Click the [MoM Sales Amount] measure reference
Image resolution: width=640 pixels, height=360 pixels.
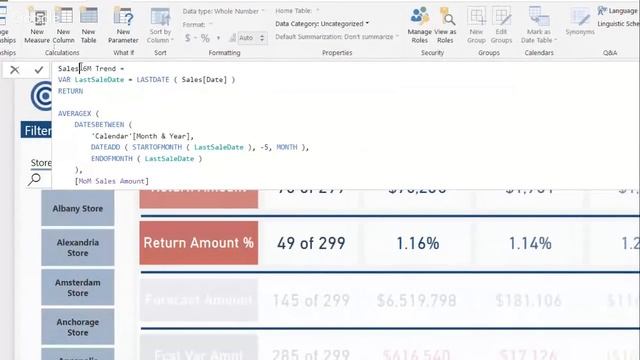pyautogui.click(x=111, y=181)
